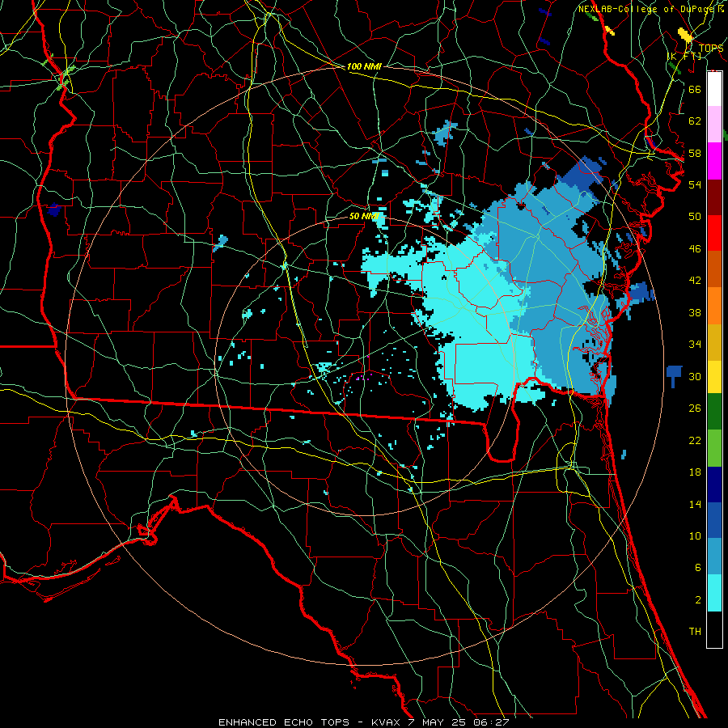Image resolution: width=728 pixels, height=728 pixels.
Task: Click the "TH" threshold label
Action: tap(695, 632)
